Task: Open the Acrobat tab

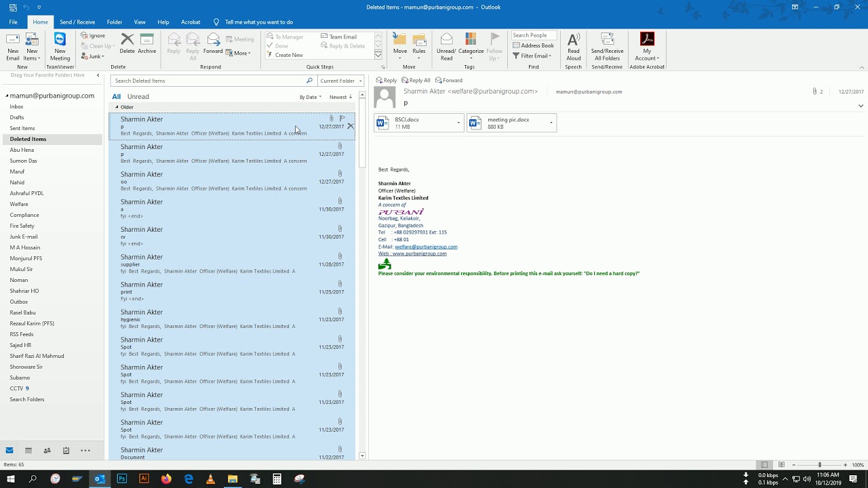Action: (191, 22)
